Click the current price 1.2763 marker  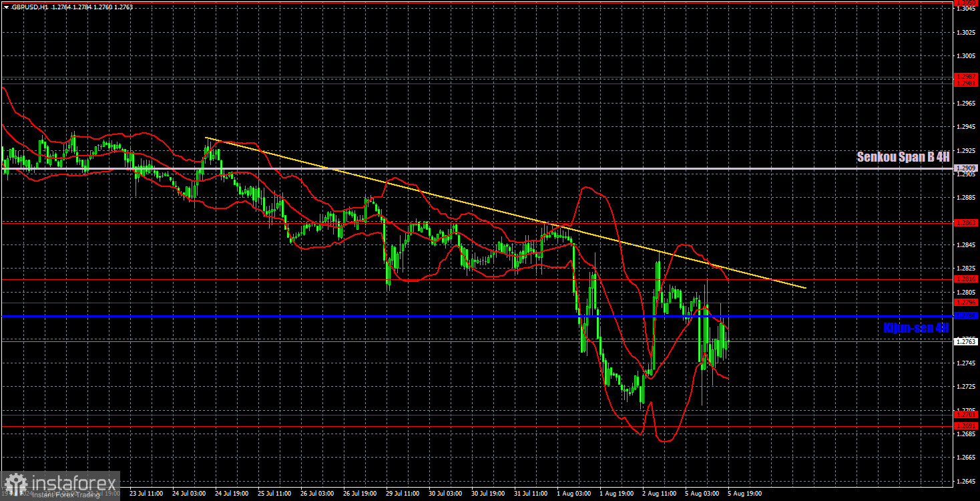click(966, 341)
